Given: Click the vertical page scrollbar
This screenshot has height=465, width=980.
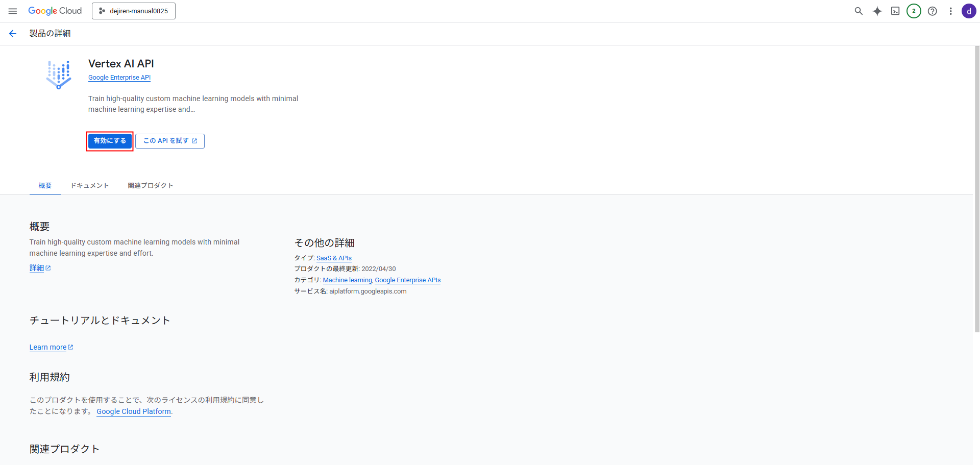Looking at the screenshot, I should point(977,189).
